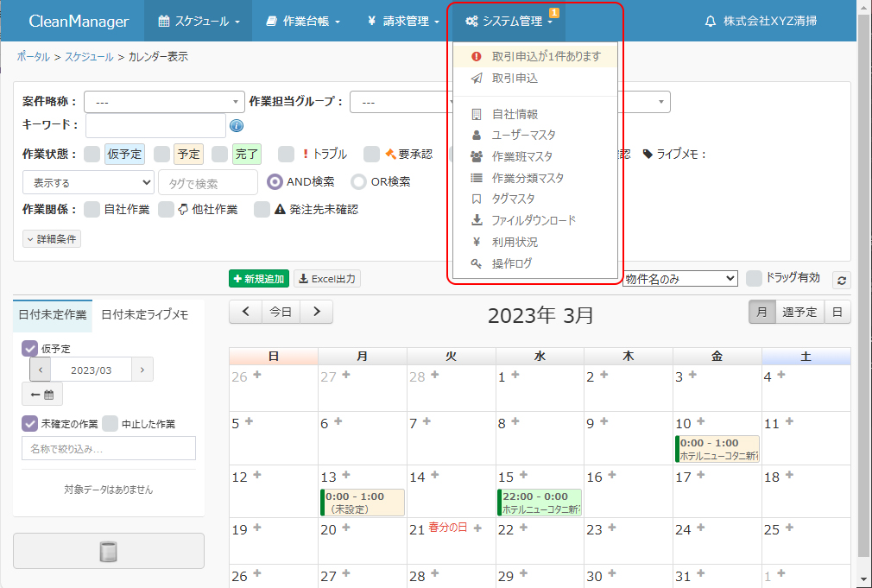This screenshot has width=872, height=588.
Task: Go to previous month with left arrow
Action: click(246, 312)
